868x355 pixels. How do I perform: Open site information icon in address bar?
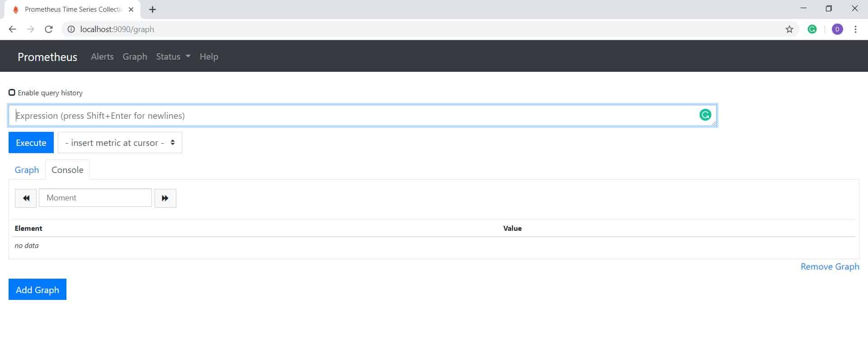click(x=71, y=29)
